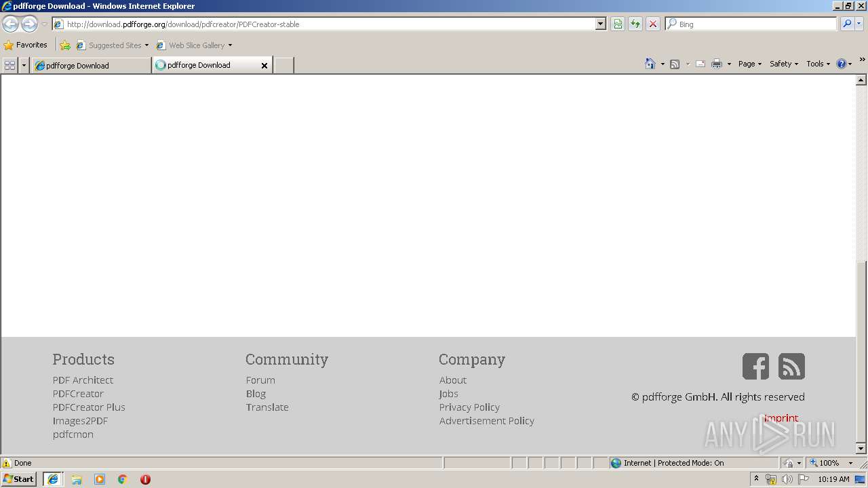868x488 pixels.
Task: Open pdfforge RSS feed icon in footer
Action: tap(791, 367)
